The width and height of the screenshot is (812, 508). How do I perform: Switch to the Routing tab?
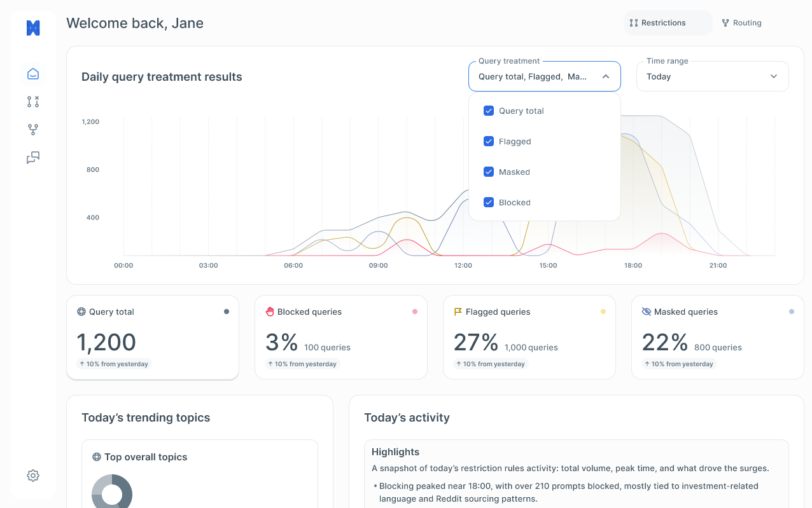pos(741,22)
